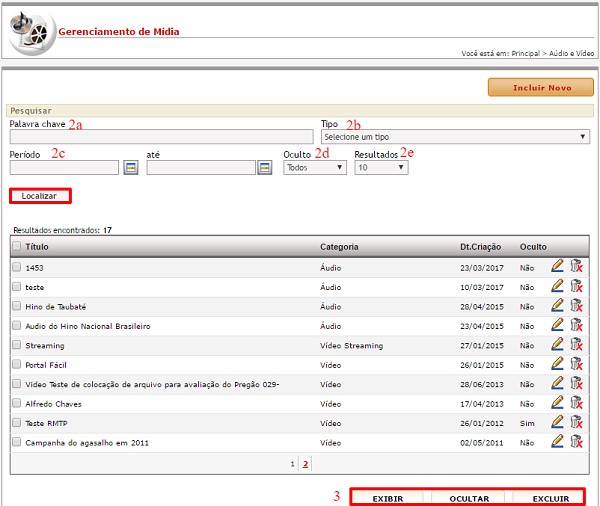Screen dimensions: 600x506
Task: Delete the Hino de Taubaté entry
Action: pyautogui.click(x=576, y=305)
